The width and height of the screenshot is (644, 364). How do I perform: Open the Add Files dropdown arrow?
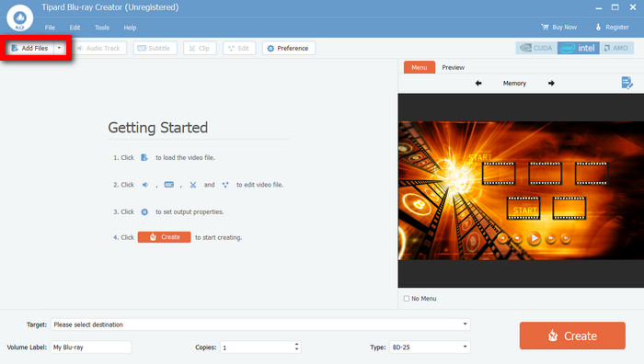pyautogui.click(x=60, y=48)
